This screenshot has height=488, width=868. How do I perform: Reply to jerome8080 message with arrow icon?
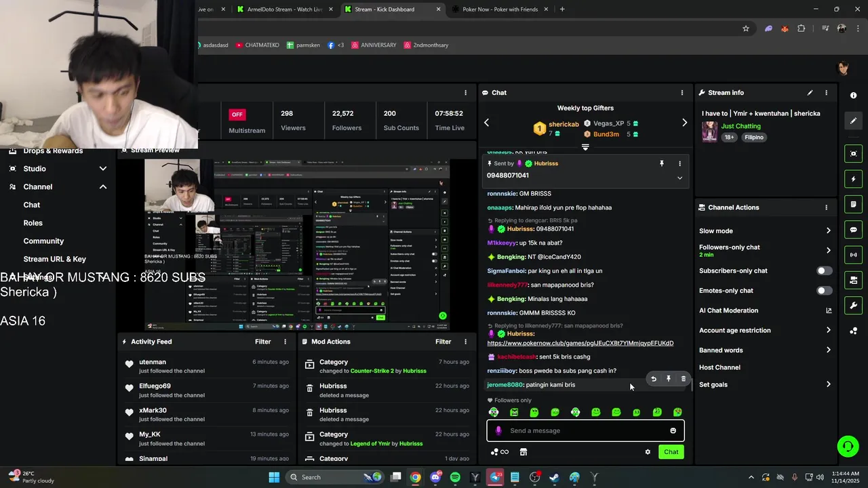[x=654, y=379]
